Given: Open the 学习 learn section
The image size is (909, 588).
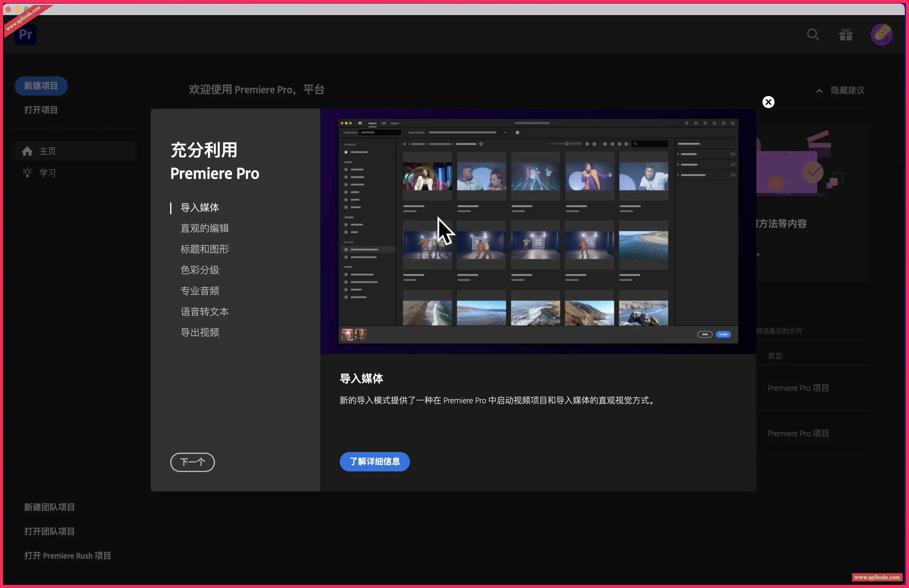Looking at the screenshot, I should click(47, 173).
